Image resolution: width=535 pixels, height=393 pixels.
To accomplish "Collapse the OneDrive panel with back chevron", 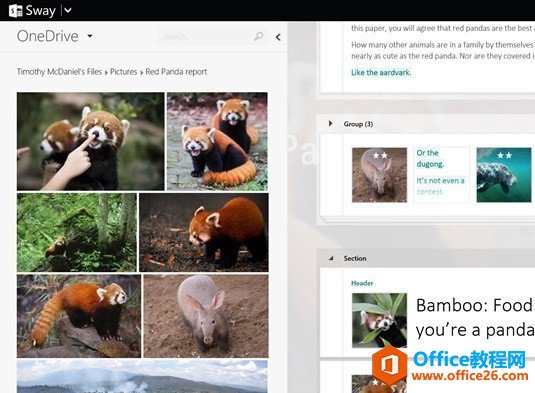I will [x=278, y=37].
